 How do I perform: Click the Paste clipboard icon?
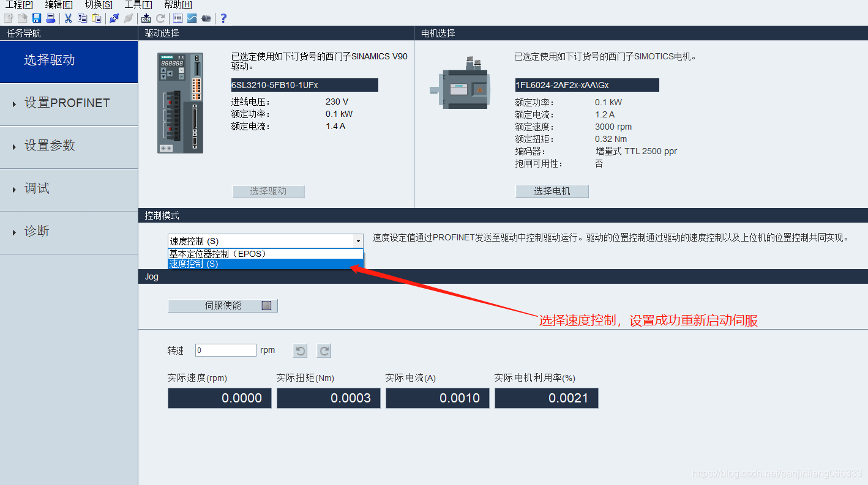click(x=97, y=18)
